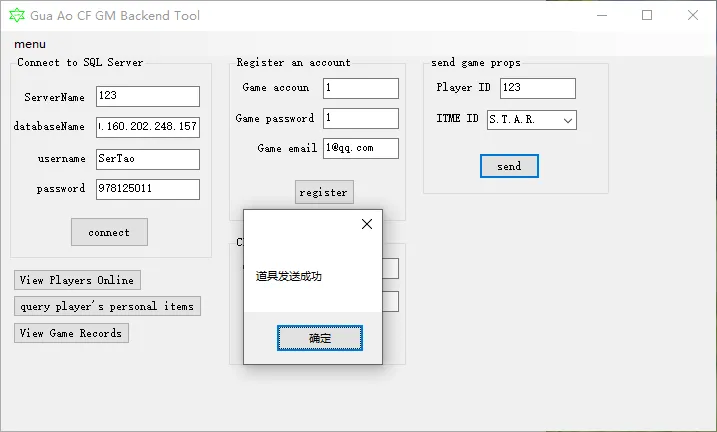Screen dimensions: 717x432
Task: Click View Game Records button
Action: [71, 333]
